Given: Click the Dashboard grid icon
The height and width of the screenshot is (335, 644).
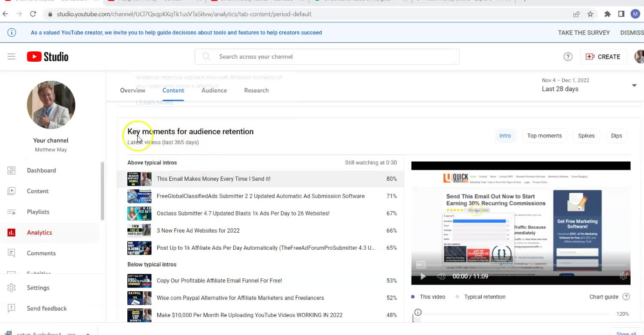Looking at the screenshot, I should [x=12, y=170].
